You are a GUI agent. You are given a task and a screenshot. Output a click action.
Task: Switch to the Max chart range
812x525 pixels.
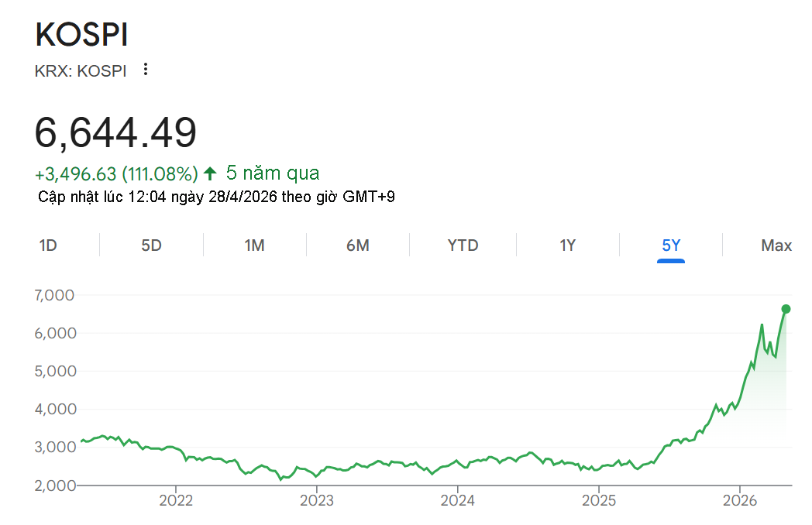(x=776, y=245)
